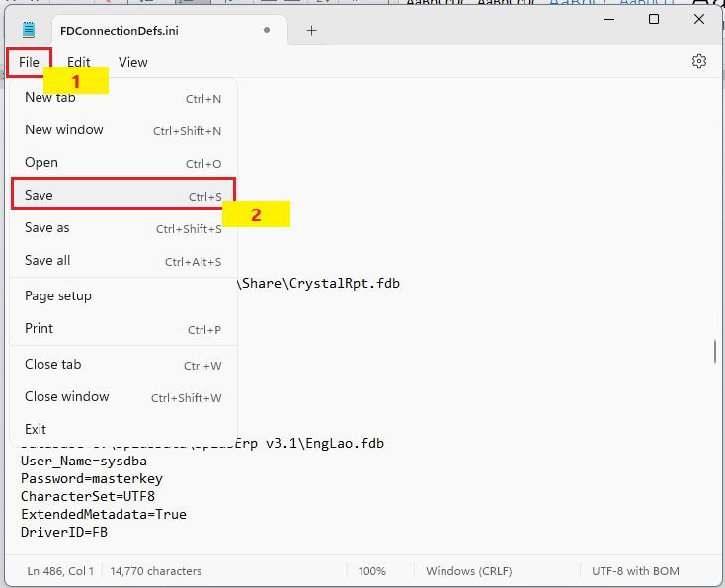Open the Edit menu
Screen dimensions: 725x588
pos(78,62)
